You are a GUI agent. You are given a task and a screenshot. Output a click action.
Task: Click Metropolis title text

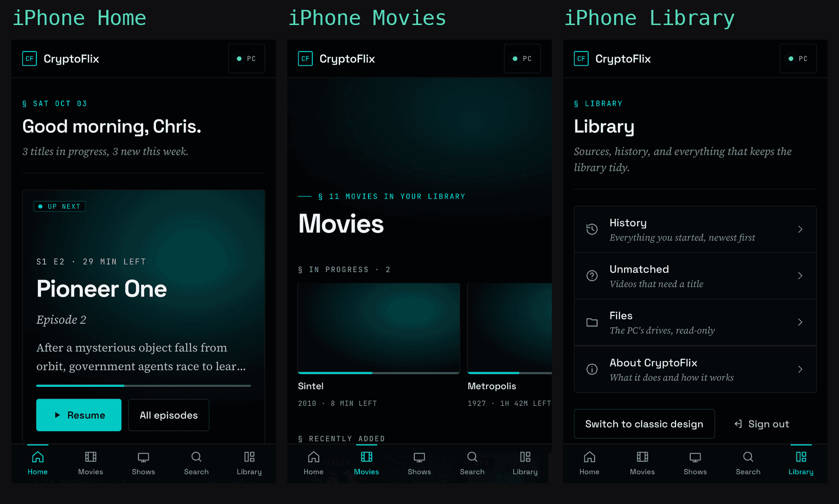pos(492,386)
